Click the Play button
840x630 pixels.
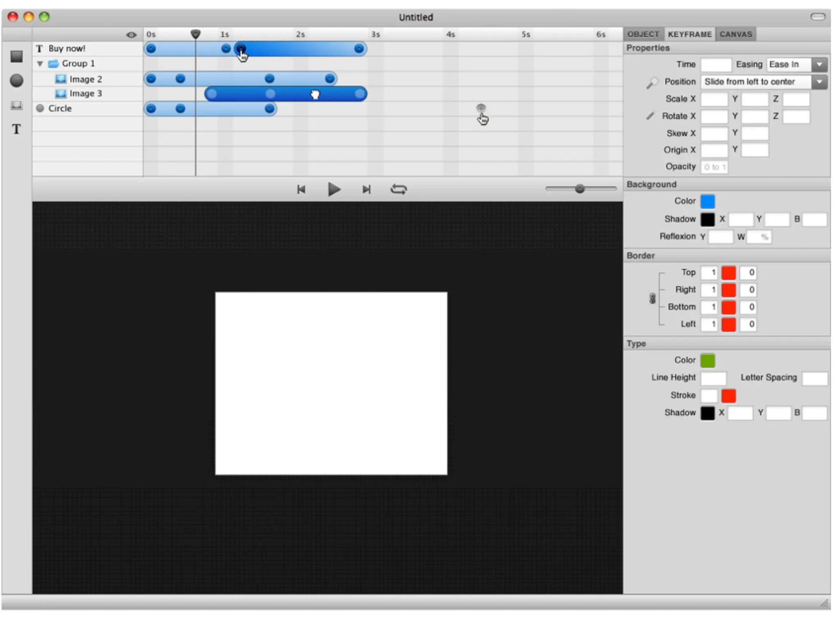click(x=334, y=189)
